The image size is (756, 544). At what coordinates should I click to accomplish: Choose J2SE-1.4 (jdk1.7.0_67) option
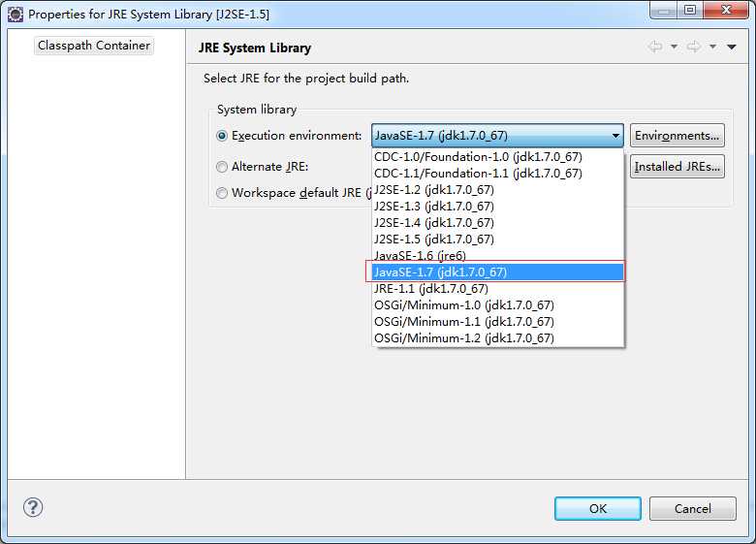click(x=498, y=223)
